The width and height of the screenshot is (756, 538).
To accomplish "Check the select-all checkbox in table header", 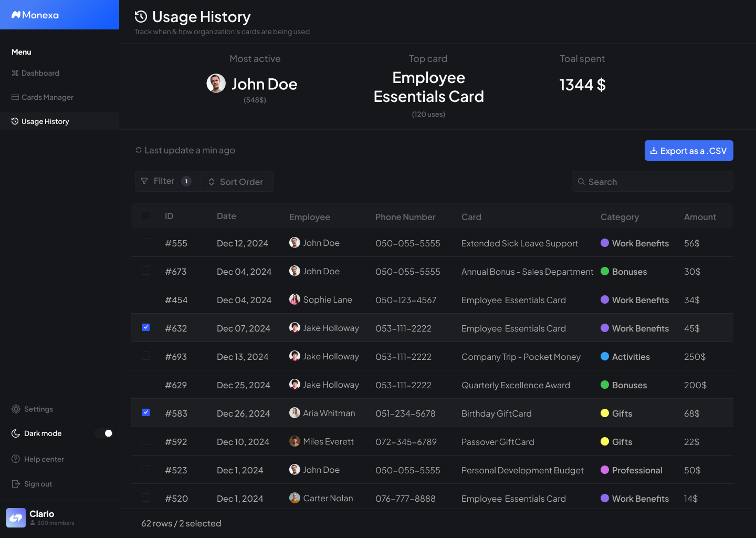I will coord(145,216).
